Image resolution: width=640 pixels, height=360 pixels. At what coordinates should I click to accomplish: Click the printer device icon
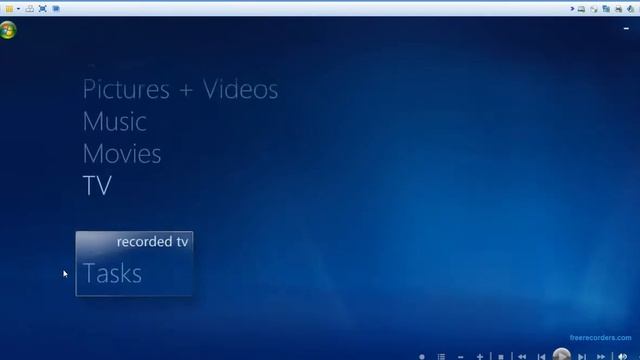(x=618, y=9)
